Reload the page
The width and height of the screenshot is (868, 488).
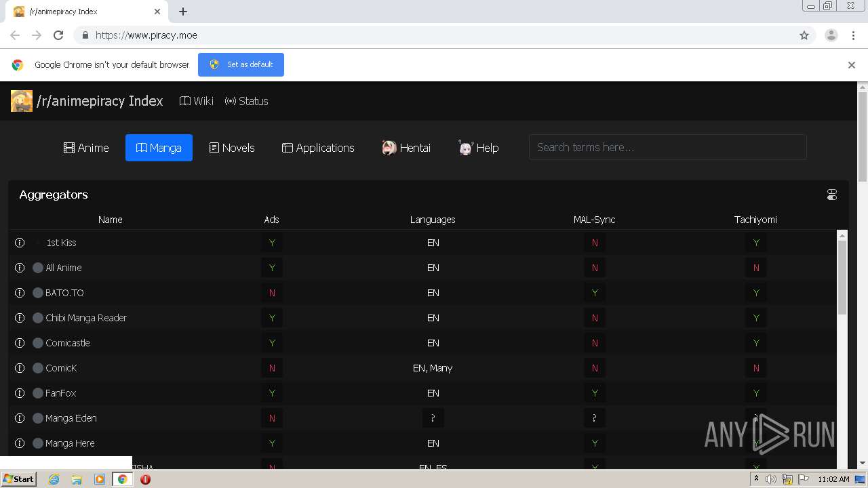tap(58, 35)
